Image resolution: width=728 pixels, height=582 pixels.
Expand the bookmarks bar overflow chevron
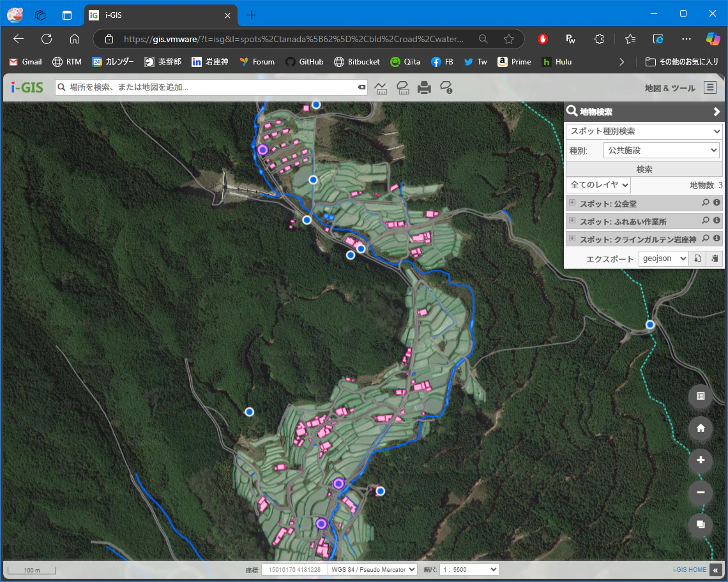[x=621, y=62]
